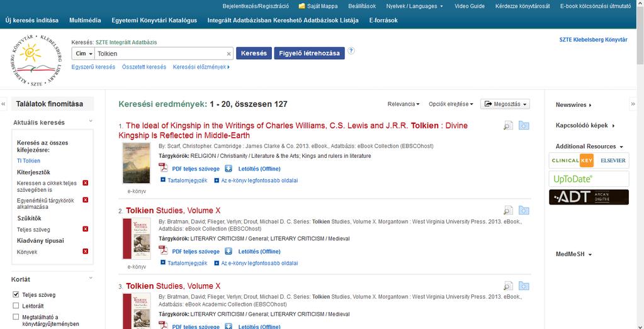Open preview icon for result 1

tap(508, 126)
